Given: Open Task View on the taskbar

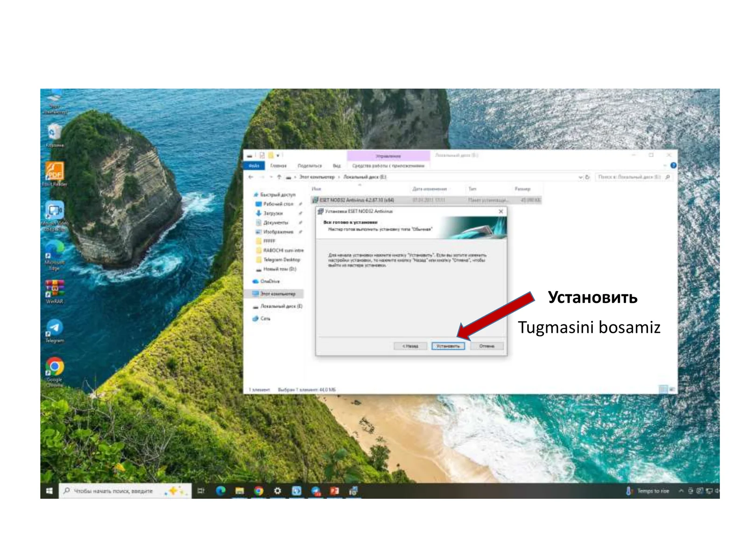Looking at the screenshot, I should [x=201, y=491].
